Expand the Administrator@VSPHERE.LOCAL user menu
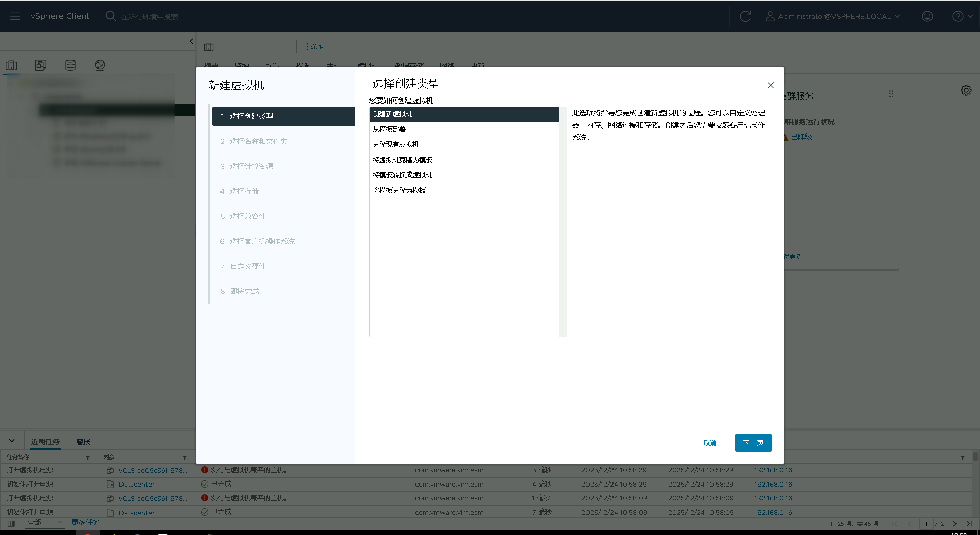The height and width of the screenshot is (535, 980). [x=833, y=16]
